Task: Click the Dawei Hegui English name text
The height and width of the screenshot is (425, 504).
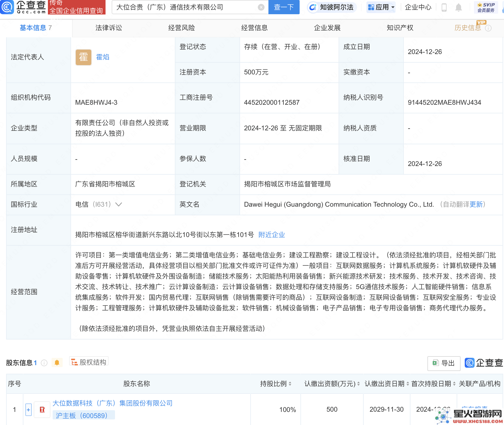Action: pos(339,204)
